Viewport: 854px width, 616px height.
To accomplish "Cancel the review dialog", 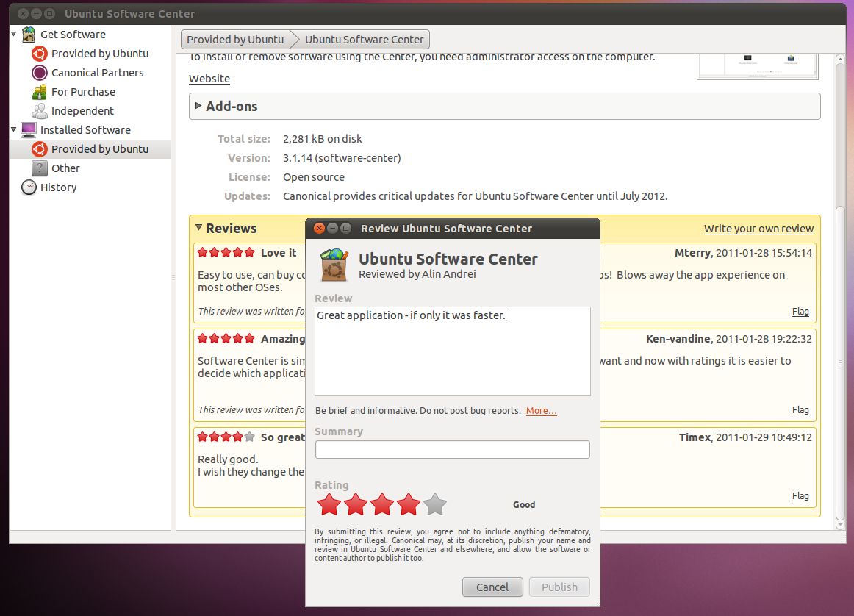I will 492,587.
